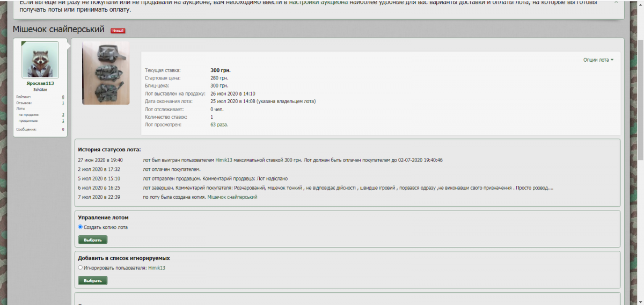
Task: Click Выбрать under Управление лотом
Action: click(x=93, y=239)
